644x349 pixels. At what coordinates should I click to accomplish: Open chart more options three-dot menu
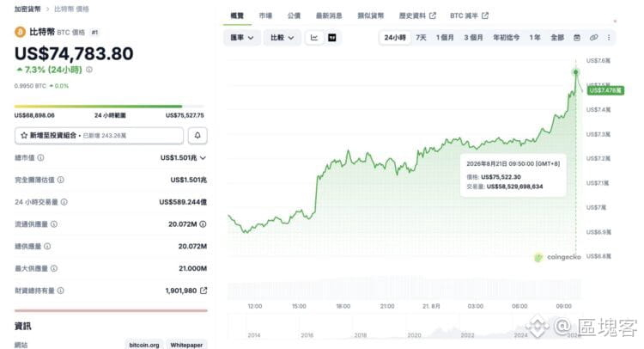[609, 38]
